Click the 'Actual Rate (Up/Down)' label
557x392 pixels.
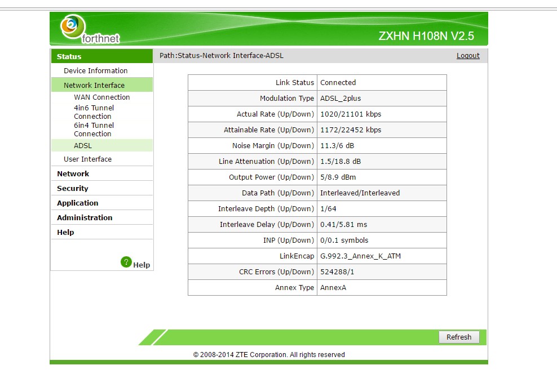tap(275, 114)
